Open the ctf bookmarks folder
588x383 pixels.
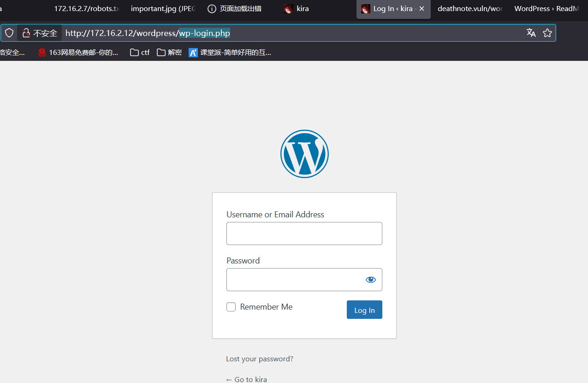(140, 53)
